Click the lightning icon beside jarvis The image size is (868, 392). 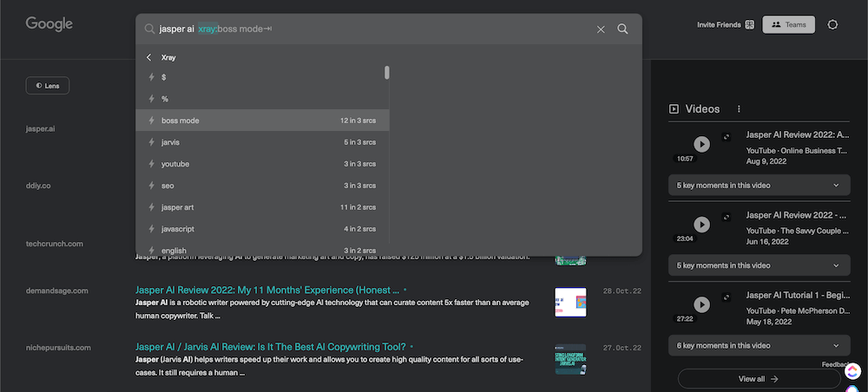point(151,142)
